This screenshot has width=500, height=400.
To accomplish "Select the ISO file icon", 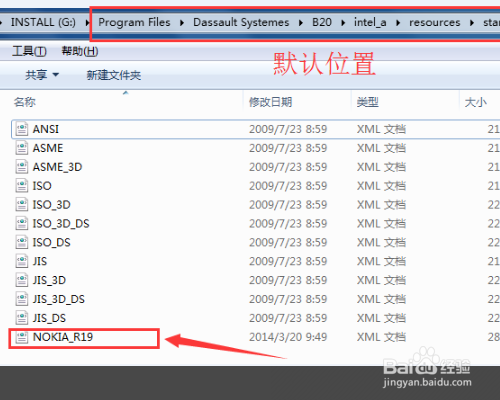I will pos(22,186).
